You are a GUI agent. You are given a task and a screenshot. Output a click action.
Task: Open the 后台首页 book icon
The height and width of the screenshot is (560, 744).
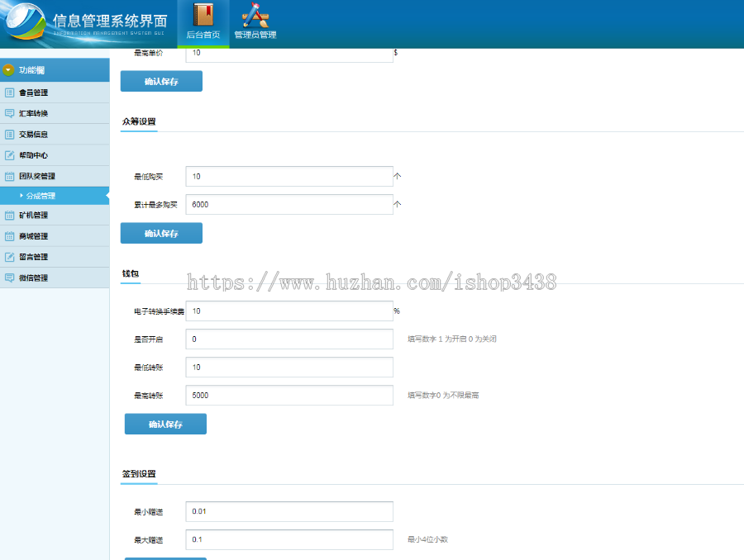(x=203, y=15)
